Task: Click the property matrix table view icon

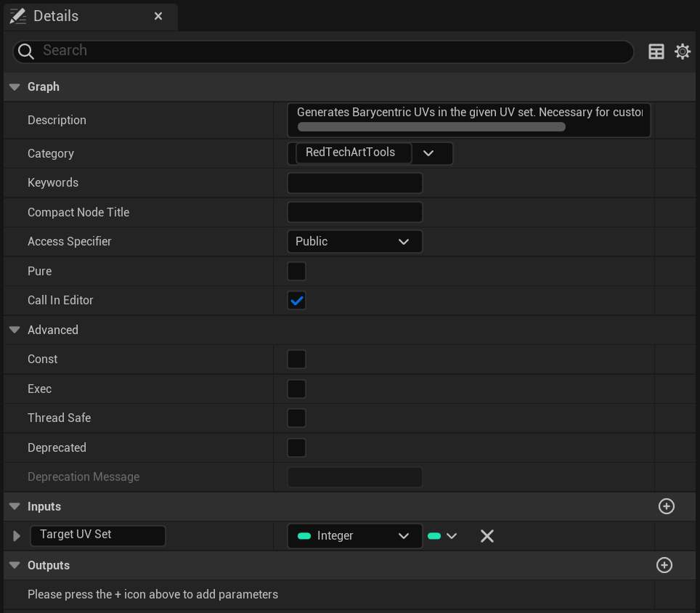Action: tap(656, 52)
